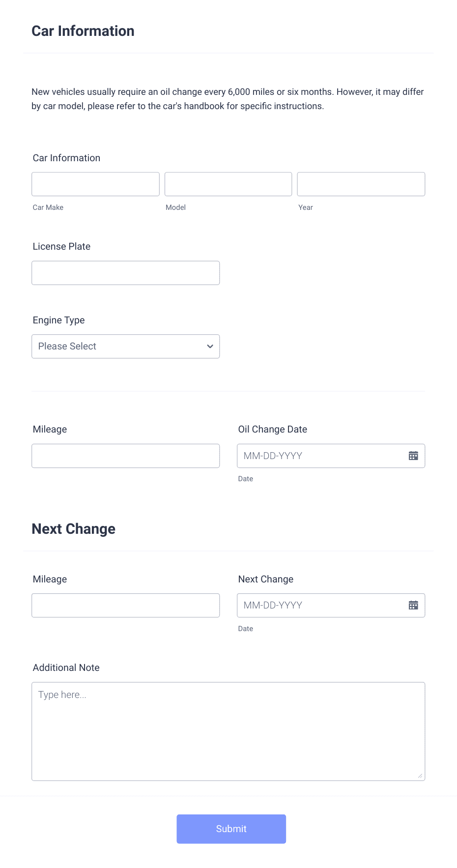
Task: Focus the Year input field
Action: pyautogui.click(x=361, y=184)
